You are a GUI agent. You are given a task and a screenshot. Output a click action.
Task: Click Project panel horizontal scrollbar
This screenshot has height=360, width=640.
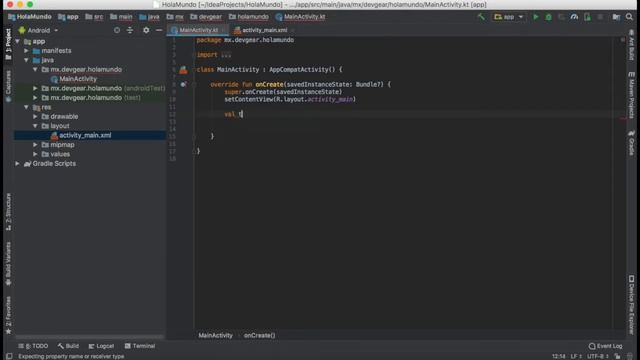click(x=90, y=338)
